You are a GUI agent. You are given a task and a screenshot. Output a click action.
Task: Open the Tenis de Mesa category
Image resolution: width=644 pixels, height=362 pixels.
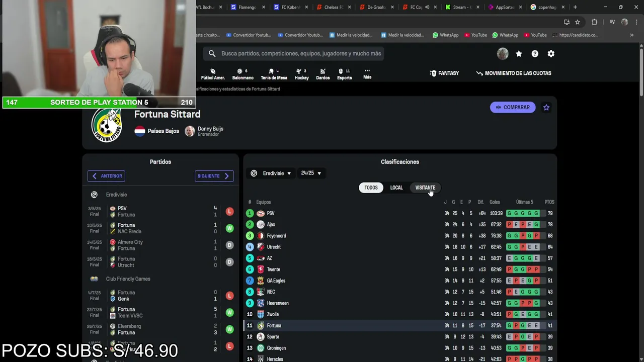[x=274, y=74]
